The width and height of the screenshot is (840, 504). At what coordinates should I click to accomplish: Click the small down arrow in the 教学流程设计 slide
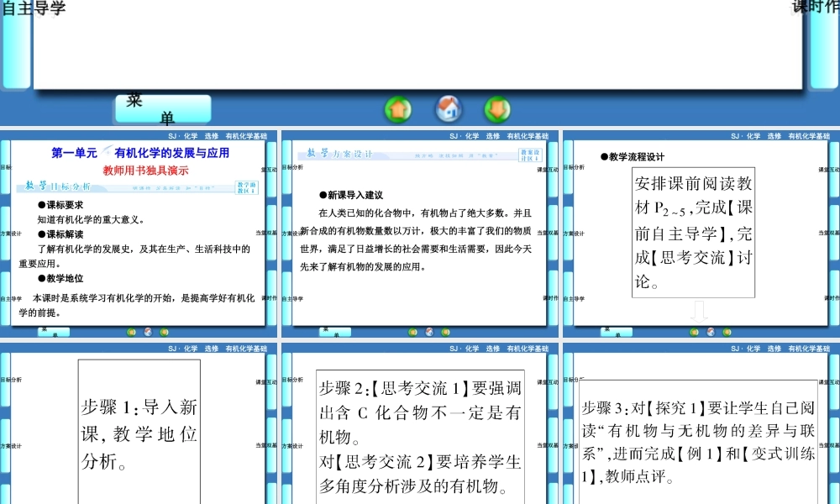click(727, 332)
